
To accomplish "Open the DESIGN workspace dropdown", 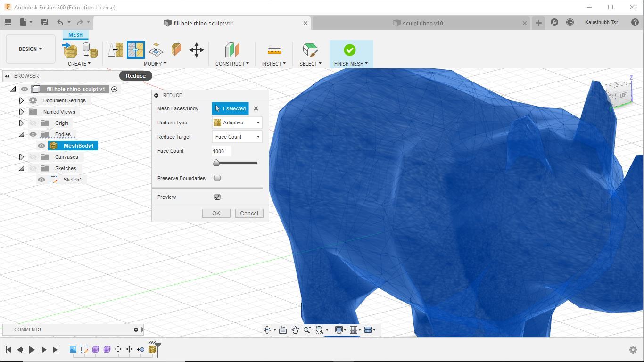I will pos(31,49).
